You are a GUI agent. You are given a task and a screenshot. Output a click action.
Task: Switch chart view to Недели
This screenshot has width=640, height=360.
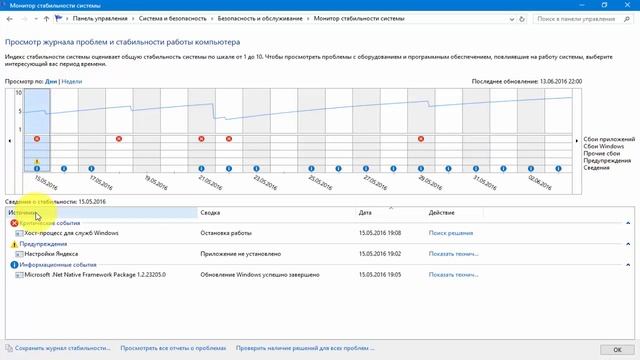coord(72,82)
